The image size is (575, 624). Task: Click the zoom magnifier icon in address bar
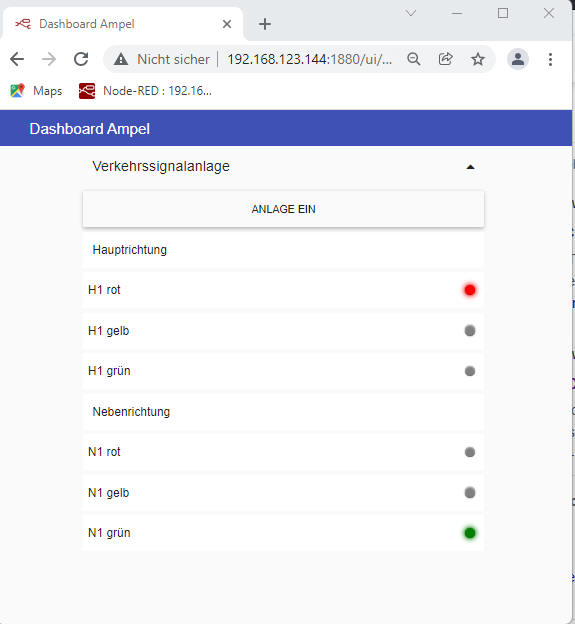(414, 59)
